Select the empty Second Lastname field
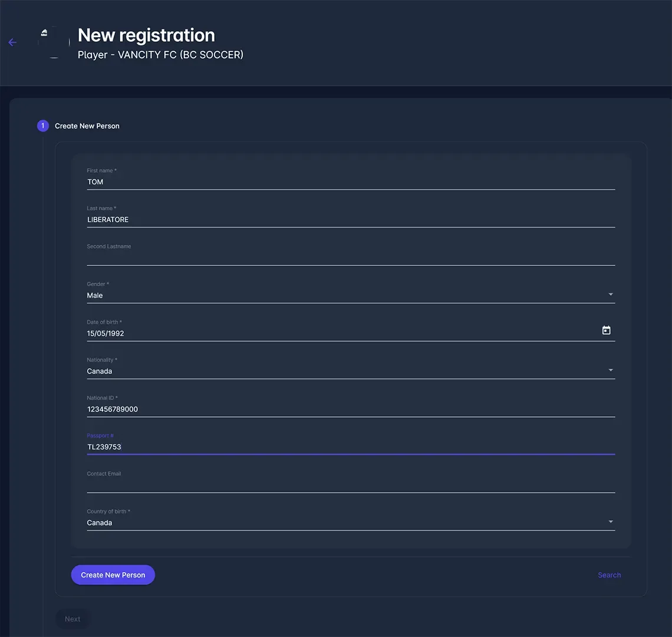Image resolution: width=672 pixels, height=637 pixels. (350, 258)
